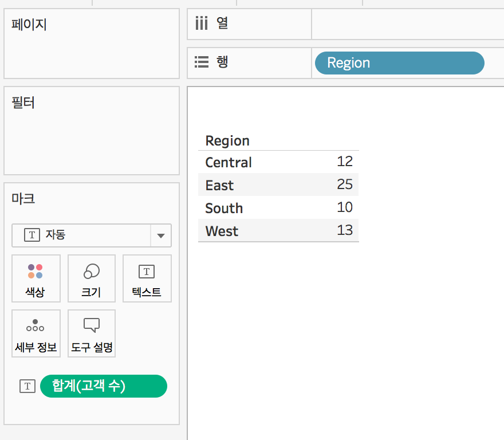The width and height of the screenshot is (504, 440).
Task: Click the Detail (세부 정보) marks card
Action: click(x=36, y=333)
